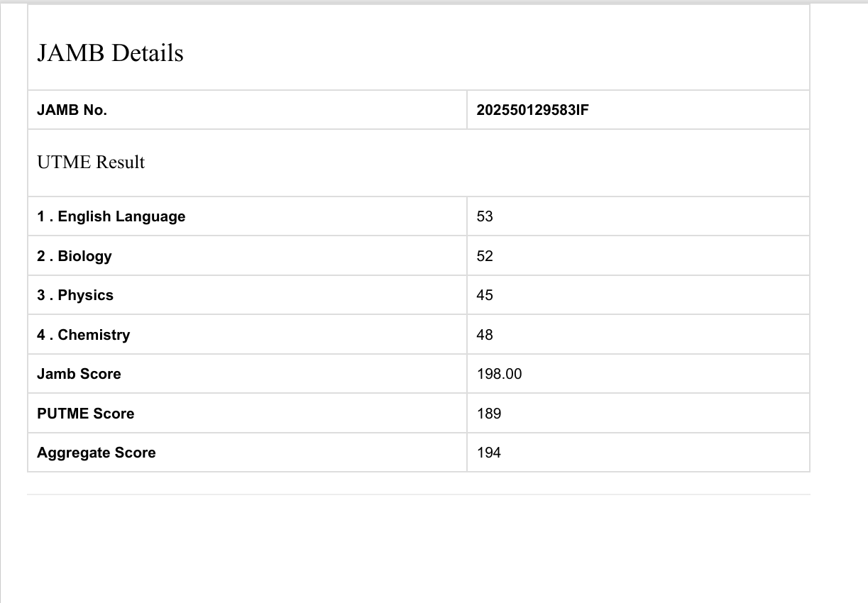Click the Biology score 52
The height and width of the screenshot is (603, 868).
tap(485, 256)
